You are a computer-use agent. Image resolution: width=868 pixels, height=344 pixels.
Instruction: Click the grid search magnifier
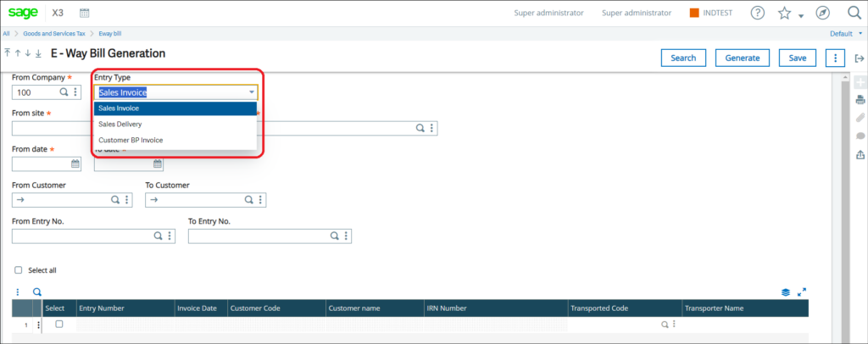(37, 292)
